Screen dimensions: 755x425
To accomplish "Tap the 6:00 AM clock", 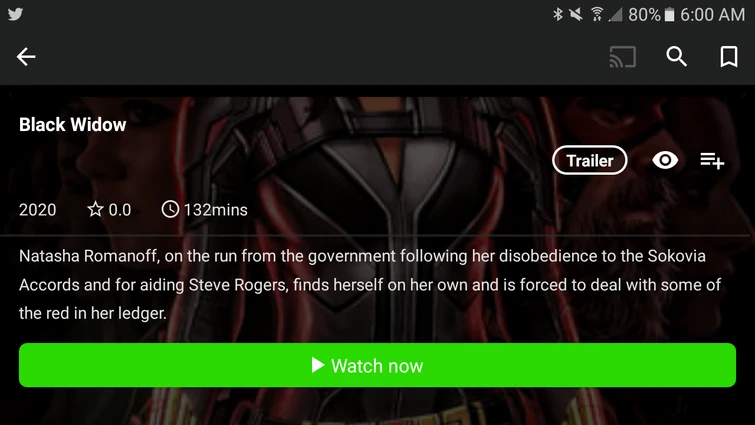I will pyautogui.click(x=712, y=14).
